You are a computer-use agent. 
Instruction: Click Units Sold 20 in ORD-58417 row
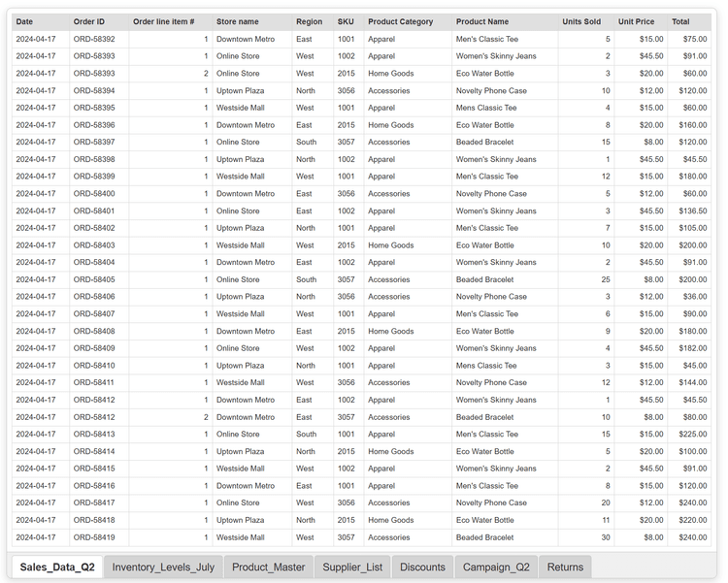pos(586,502)
